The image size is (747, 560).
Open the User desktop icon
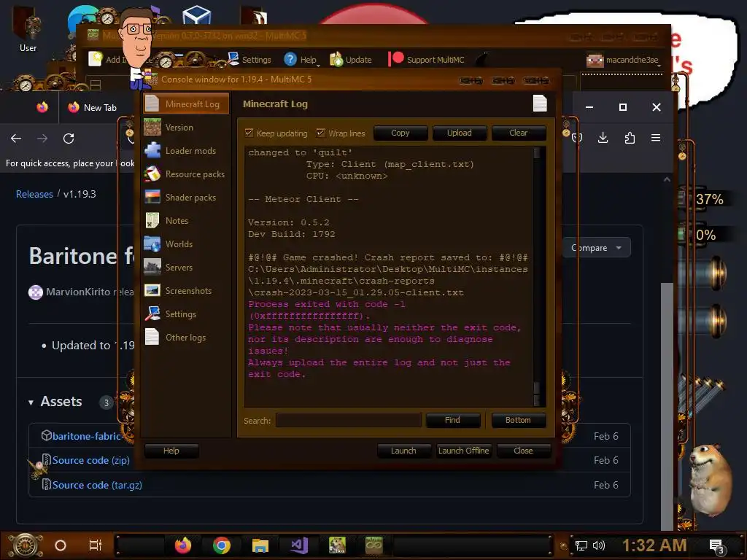tap(28, 29)
